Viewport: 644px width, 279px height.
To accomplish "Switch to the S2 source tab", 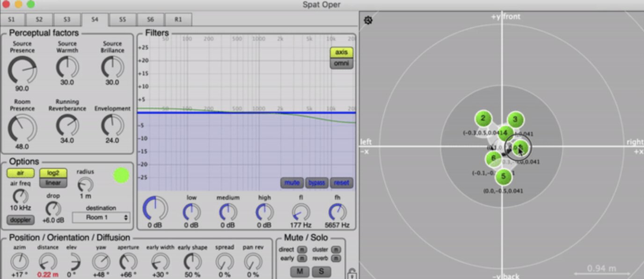I will pos(39,20).
